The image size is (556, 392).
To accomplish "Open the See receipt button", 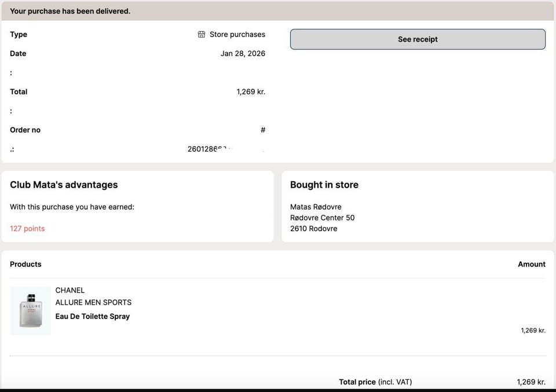I will point(418,39).
